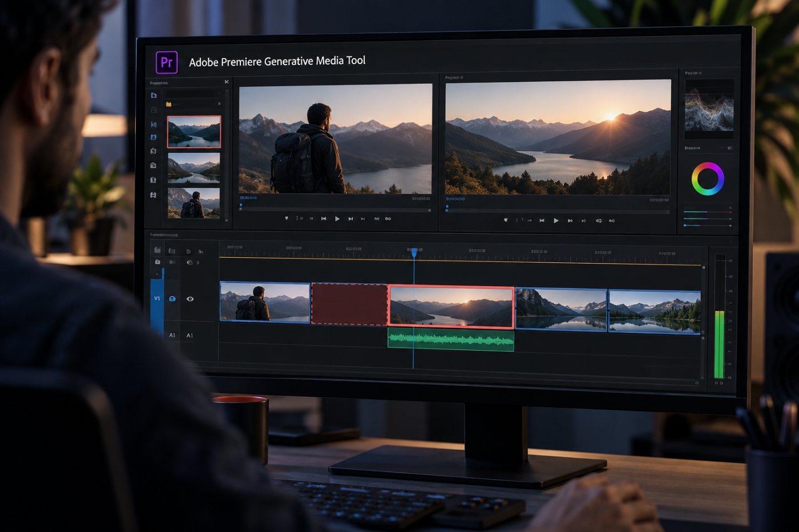799x532 pixels.
Task: Select the red-outlined lake thumbnail in the project bin
Action: click(194, 132)
